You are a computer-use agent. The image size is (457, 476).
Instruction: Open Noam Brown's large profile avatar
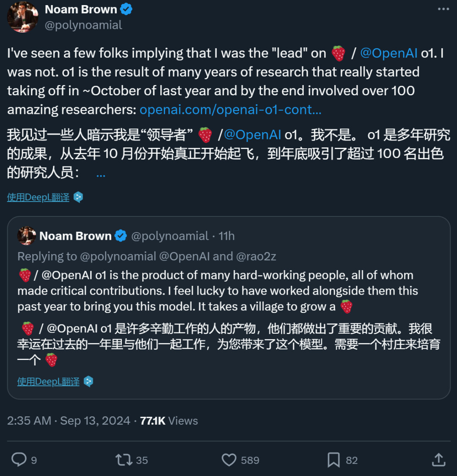coord(23,17)
